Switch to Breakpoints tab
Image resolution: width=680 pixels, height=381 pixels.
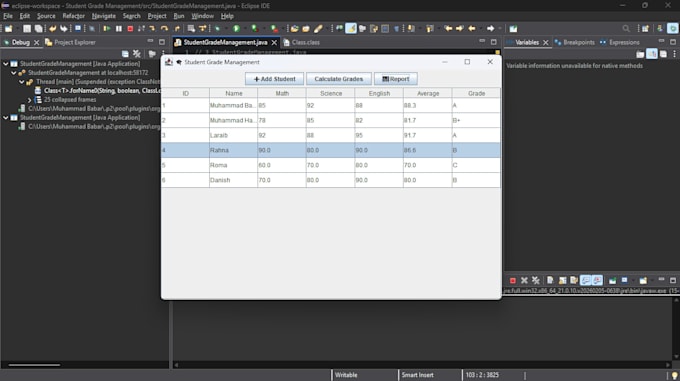[x=574, y=42]
